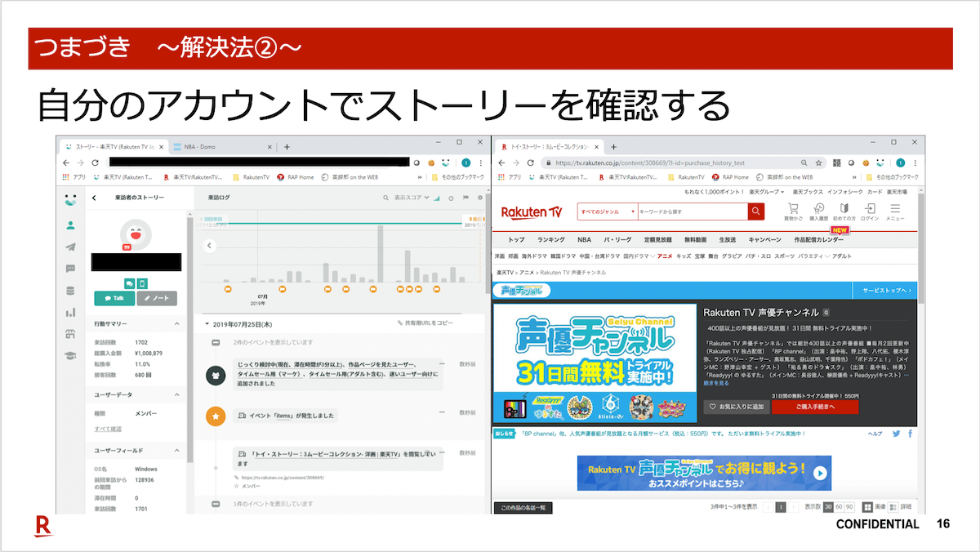Open the paper-plane campaign icon in the sidebar
The width and height of the screenshot is (980, 552).
(71, 247)
